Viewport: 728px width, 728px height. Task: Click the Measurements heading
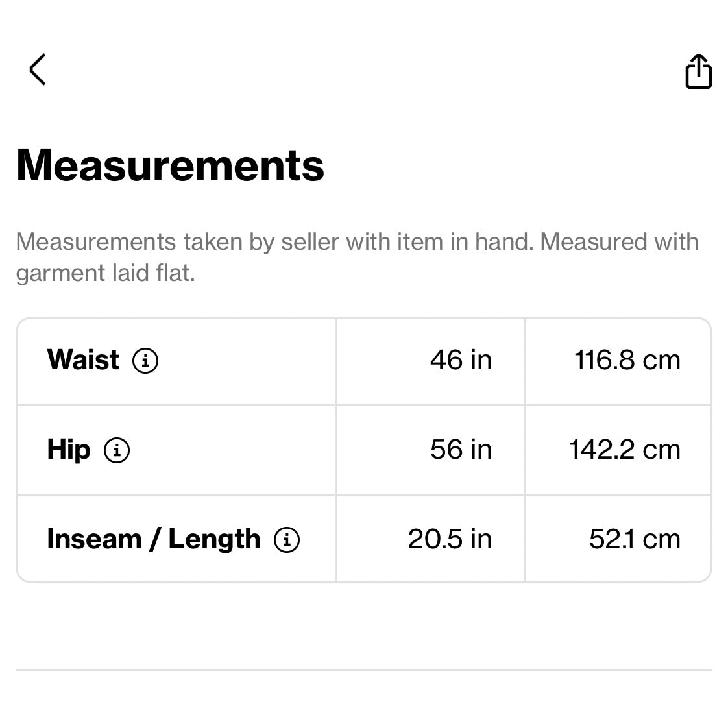(170, 165)
